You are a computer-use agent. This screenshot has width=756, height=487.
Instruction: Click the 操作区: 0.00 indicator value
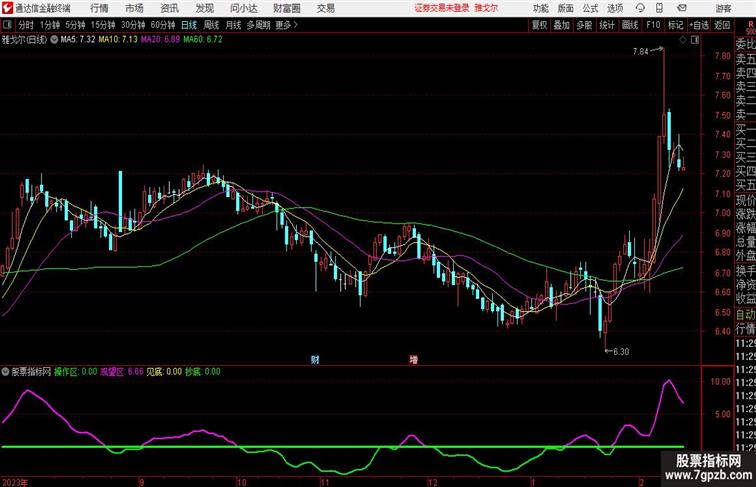[75, 372]
